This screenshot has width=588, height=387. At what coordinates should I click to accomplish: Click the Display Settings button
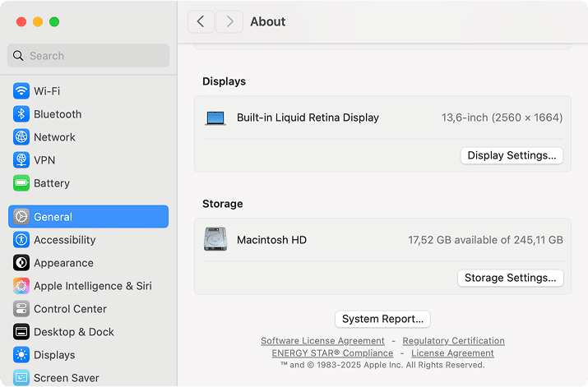click(512, 155)
